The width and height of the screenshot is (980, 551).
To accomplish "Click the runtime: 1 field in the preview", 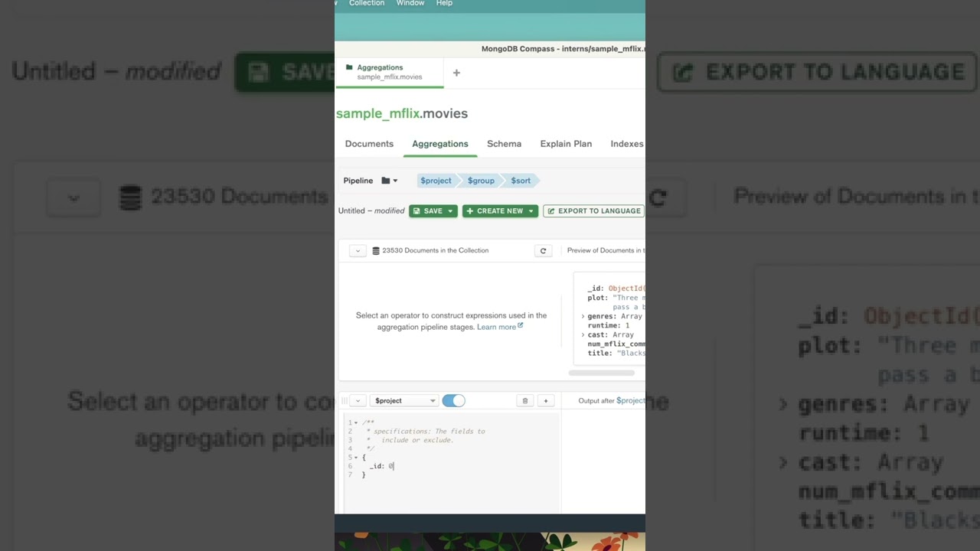I will coord(609,325).
